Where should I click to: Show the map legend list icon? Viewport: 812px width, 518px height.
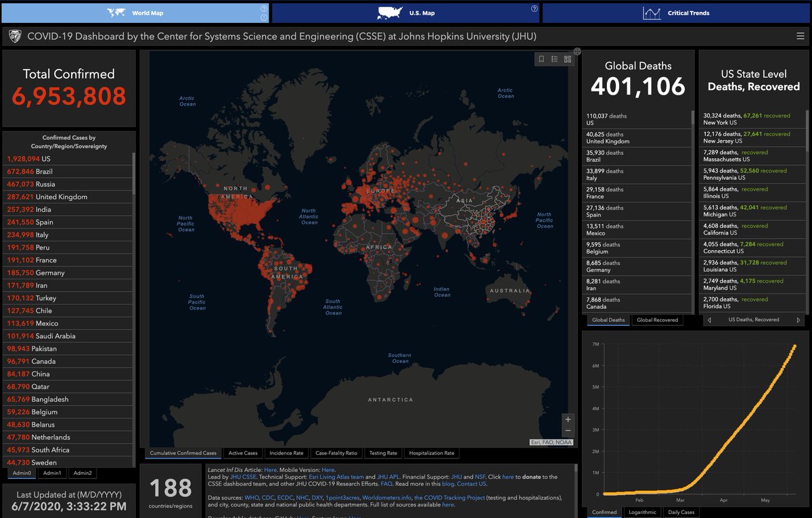pos(554,60)
